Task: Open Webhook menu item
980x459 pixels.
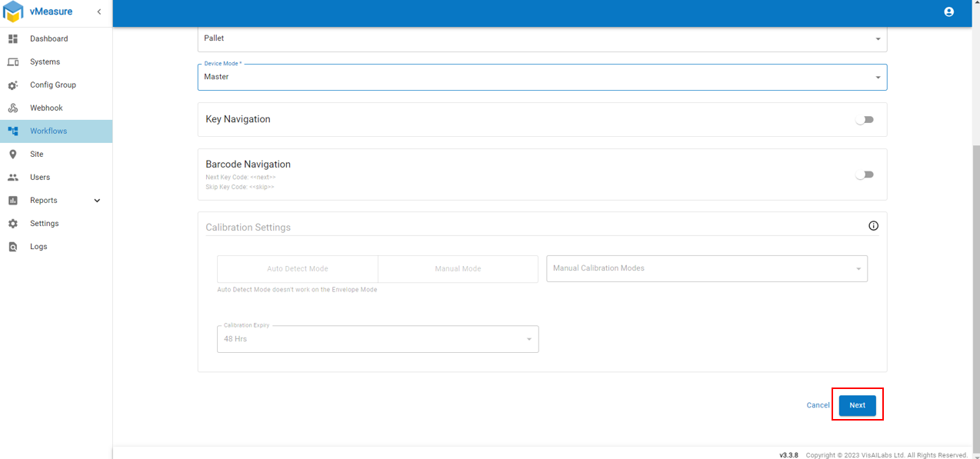Action: [x=56, y=108]
